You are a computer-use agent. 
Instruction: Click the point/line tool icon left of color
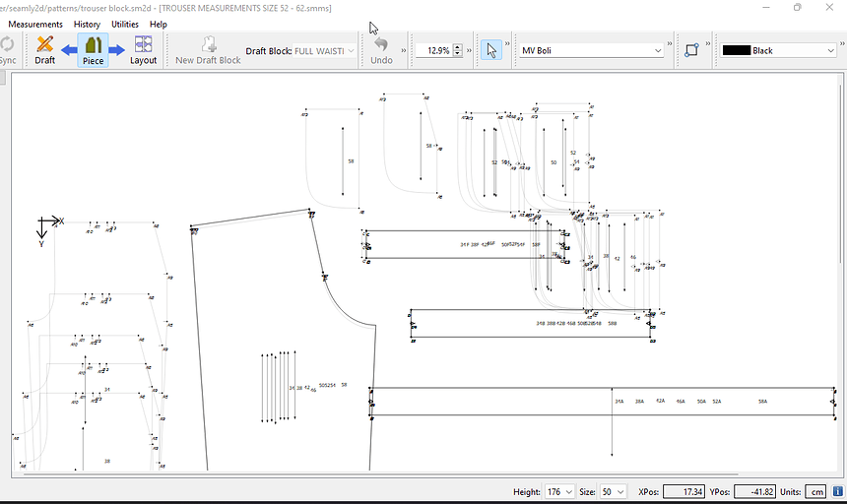tap(691, 50)
